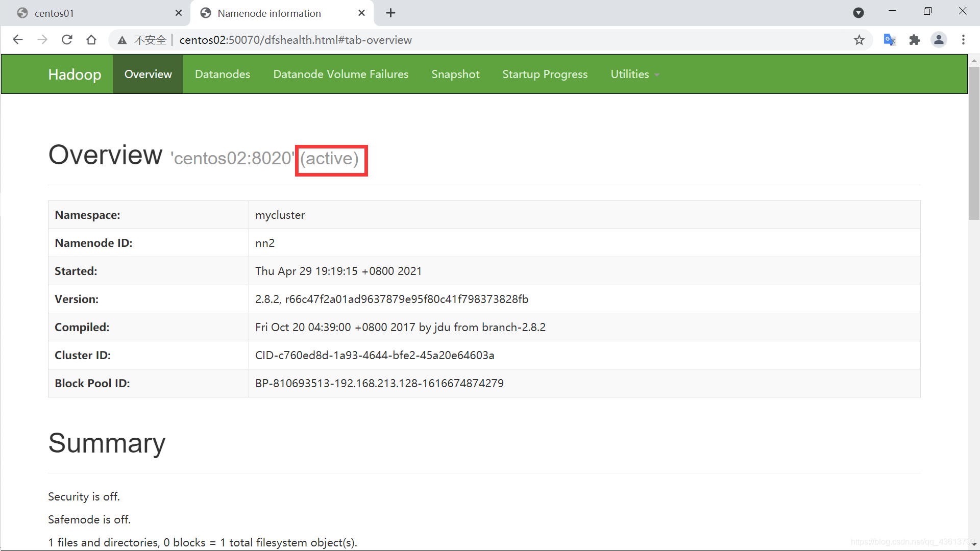Restore down the browser window

pos(927,11)
